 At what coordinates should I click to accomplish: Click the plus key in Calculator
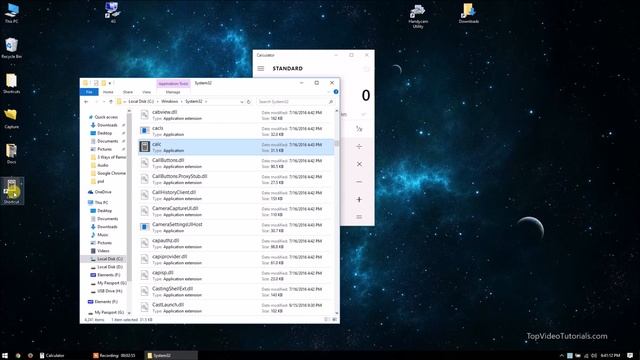pos(359,199)
